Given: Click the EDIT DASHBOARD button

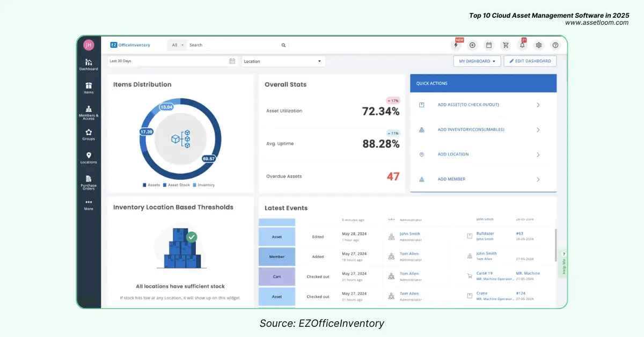Looking at the screenshot, I should 530,61.
